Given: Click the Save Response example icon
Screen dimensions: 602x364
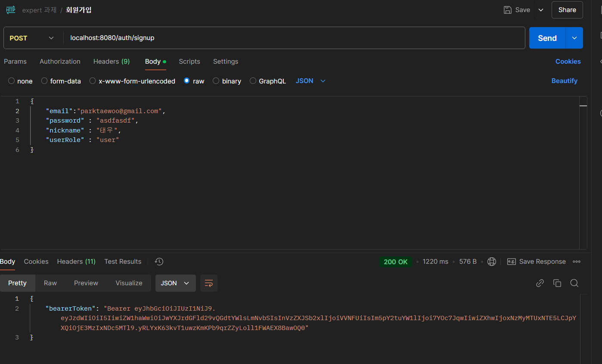Looking at the screenshot, I should [x=512, y=262].
